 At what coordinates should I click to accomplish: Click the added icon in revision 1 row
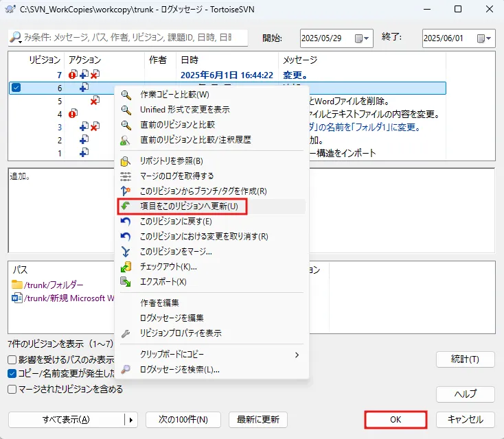84,152
